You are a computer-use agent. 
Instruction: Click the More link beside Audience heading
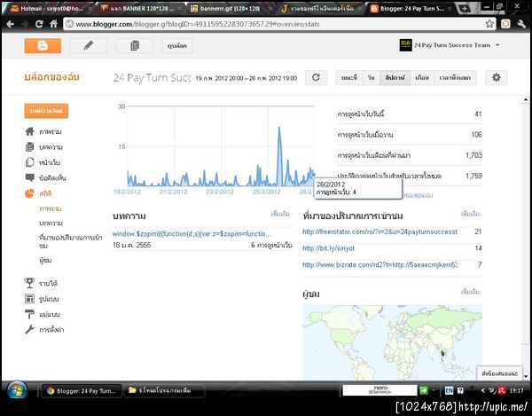tap(471, 292)
